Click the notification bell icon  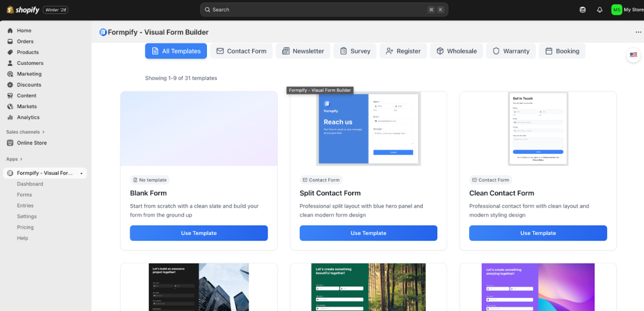(599, 9)
